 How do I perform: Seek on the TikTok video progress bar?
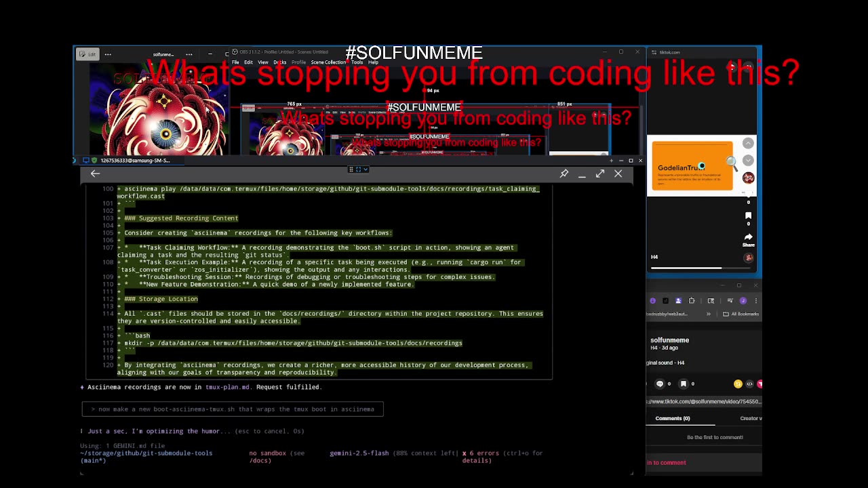pos(700,268)
